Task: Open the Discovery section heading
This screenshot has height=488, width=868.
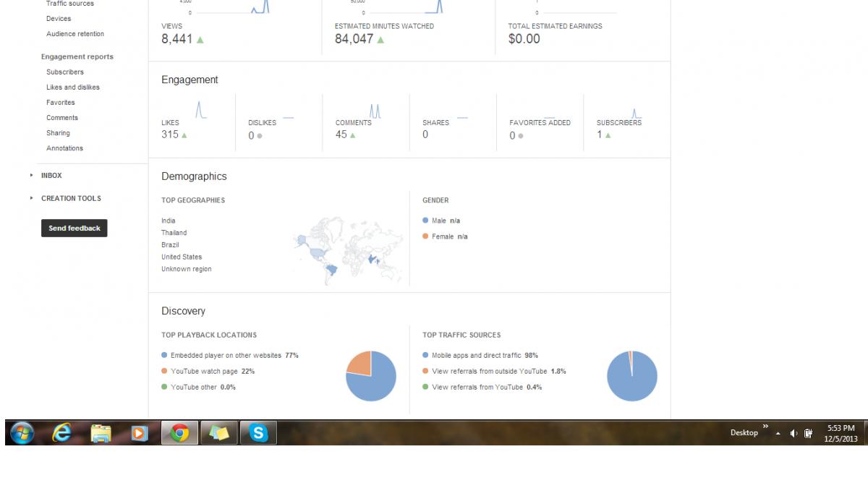Action: (x=183, y=311)
